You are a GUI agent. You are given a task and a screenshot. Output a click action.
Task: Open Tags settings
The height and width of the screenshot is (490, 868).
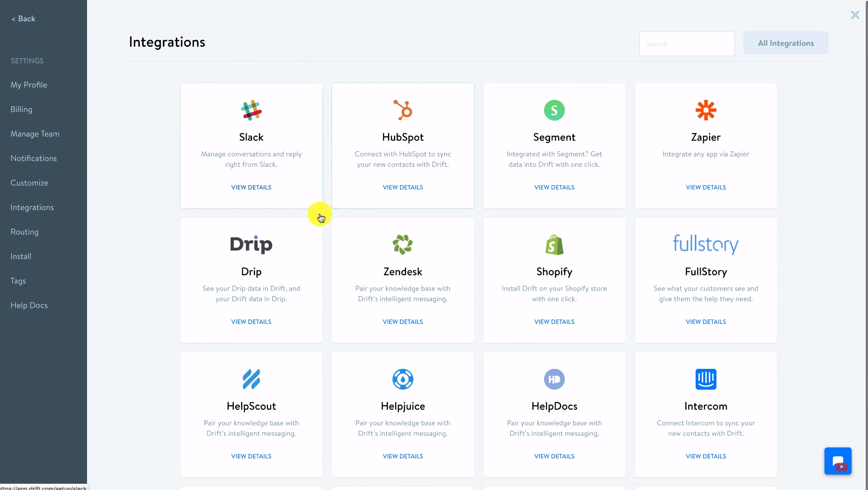(x=18, y=281)
